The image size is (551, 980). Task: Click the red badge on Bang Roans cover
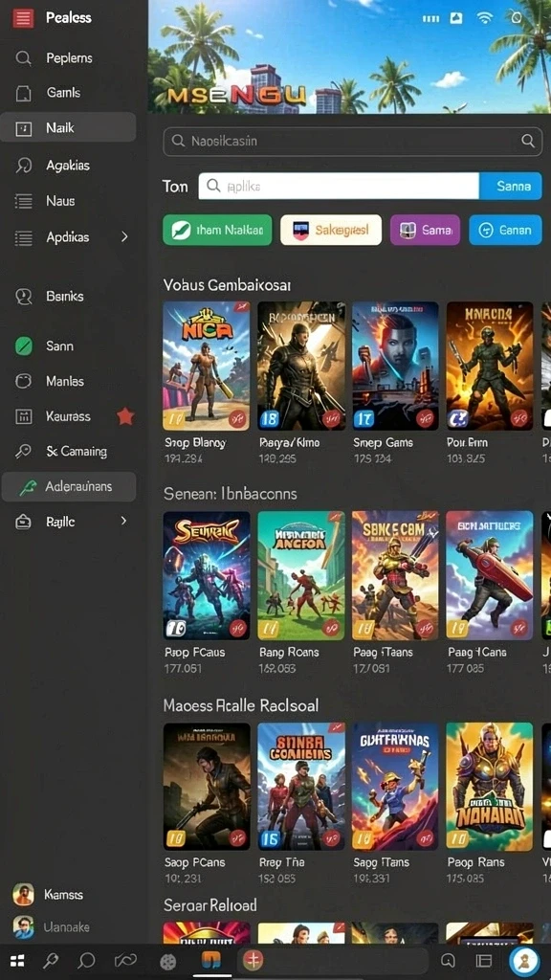point(332,628)
